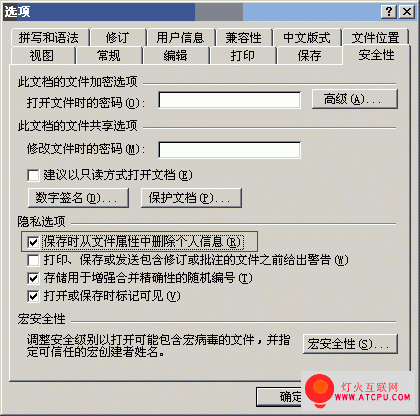Screen dimensions: 420x416
Task: Switch to the 拼写和语法 tab
Action: 49,37
